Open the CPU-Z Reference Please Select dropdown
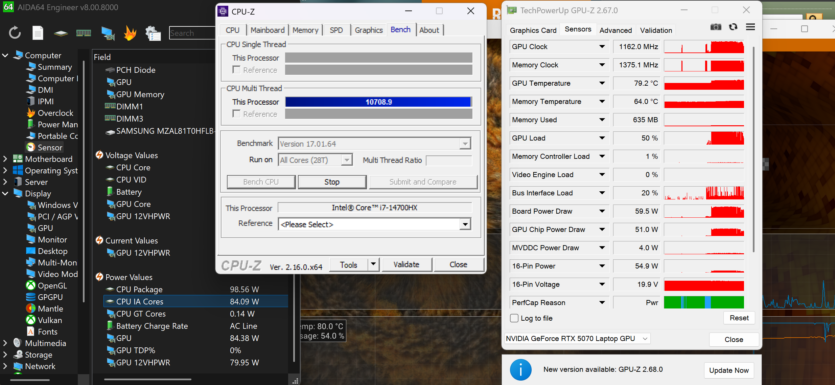 pyautogui.click(x=375, y=224)
